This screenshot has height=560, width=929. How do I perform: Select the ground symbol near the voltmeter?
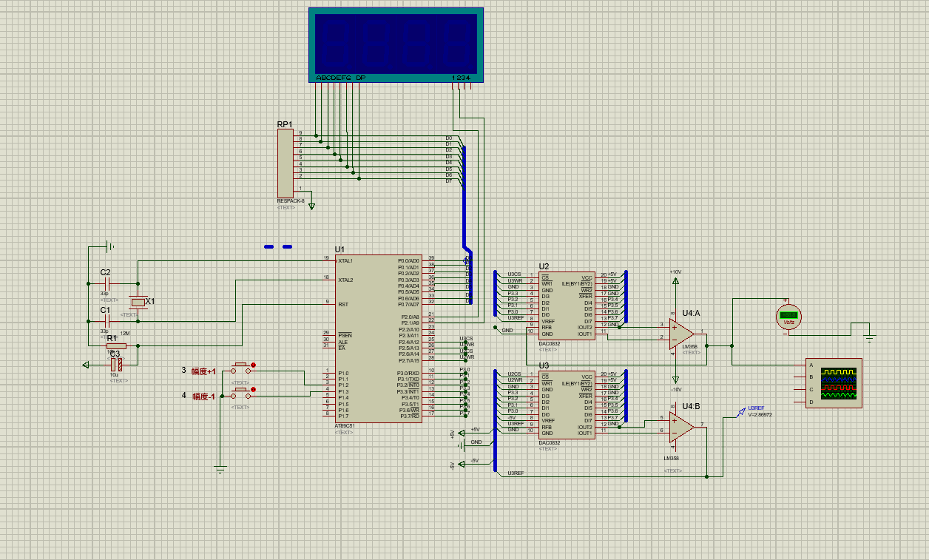tap(870, 339)
